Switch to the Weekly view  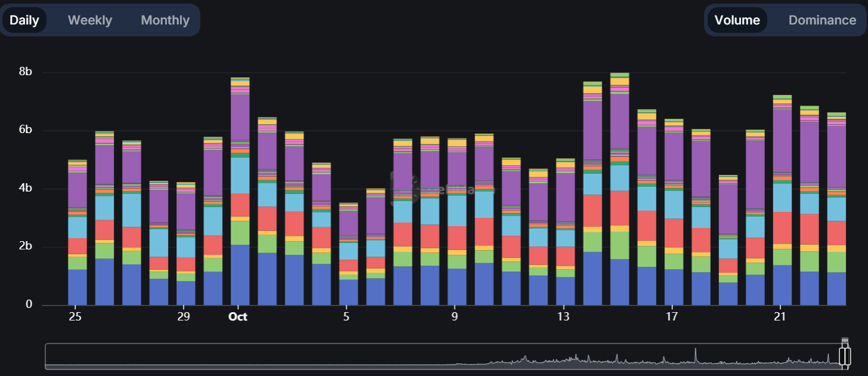point(89,20)
